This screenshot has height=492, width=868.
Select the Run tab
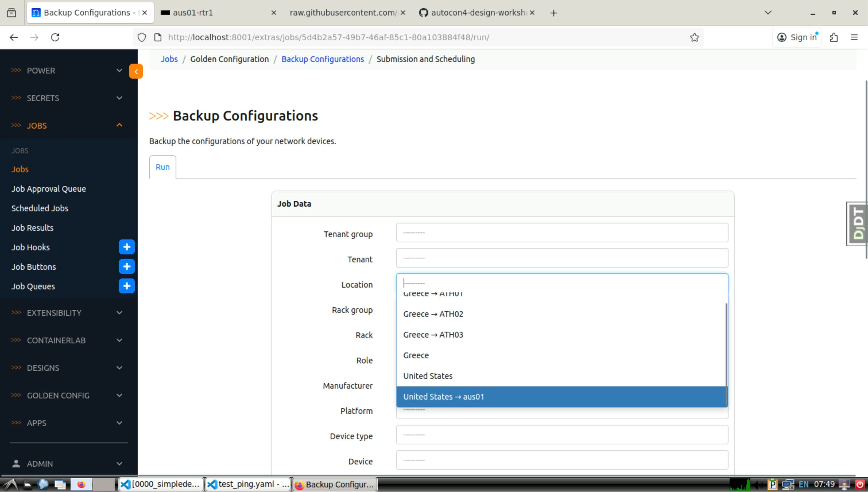coord(162,167)
